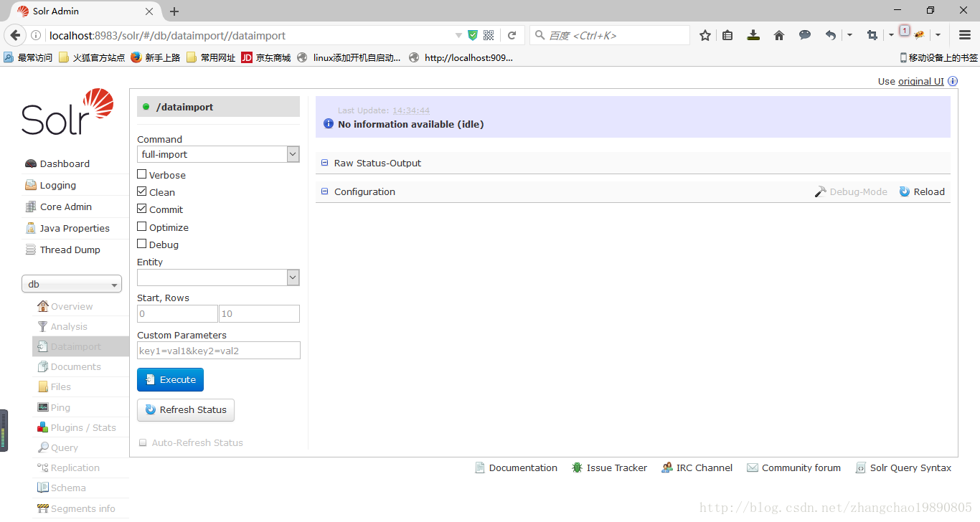The height and width of the screenshot is (522, 980).
Task: Open the Community forum link
Action: pyautogui.click(x=793, y=468)
